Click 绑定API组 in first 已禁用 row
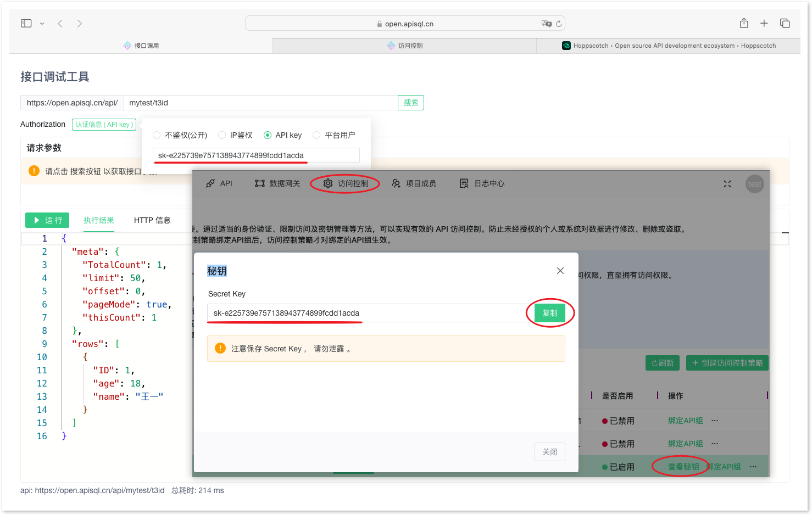Screen dimensions: 812x515 [x=685, y=421]
